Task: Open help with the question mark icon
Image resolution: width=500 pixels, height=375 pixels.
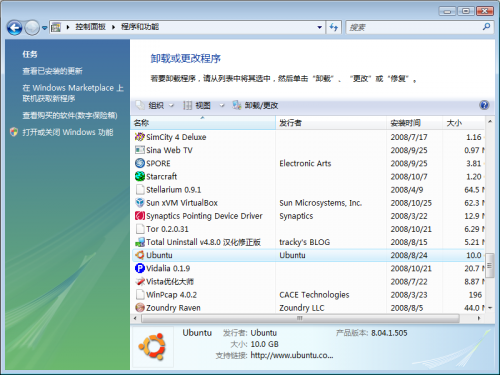Action: tap(484, 105)
